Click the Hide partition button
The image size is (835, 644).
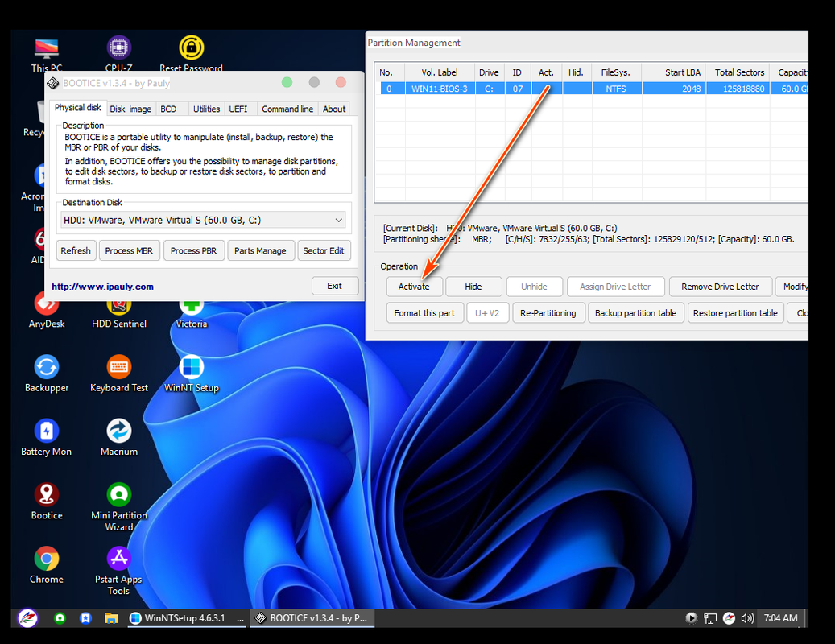click(x=473, y=287)
